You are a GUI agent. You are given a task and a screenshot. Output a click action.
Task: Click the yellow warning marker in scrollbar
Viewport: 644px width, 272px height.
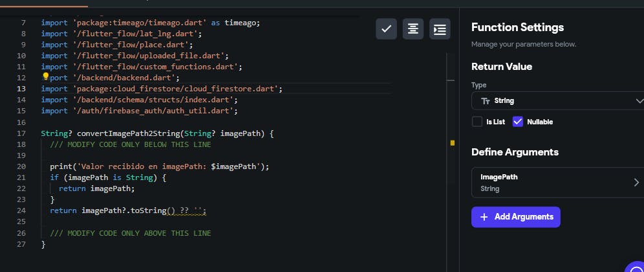click(x=452, y=142)
